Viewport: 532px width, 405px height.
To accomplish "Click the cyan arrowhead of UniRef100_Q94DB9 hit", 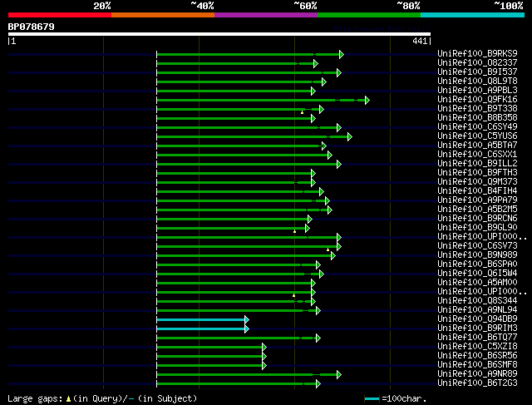I will [247, 320].
